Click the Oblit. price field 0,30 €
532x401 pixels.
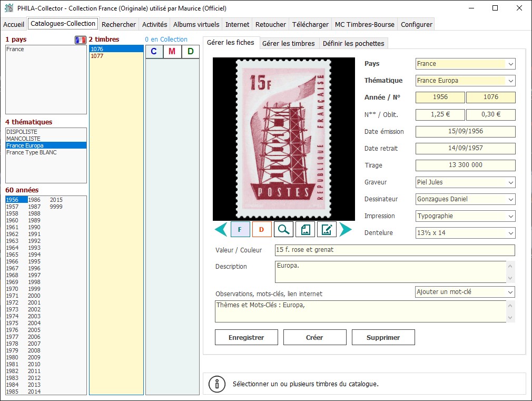click(490, 114)
